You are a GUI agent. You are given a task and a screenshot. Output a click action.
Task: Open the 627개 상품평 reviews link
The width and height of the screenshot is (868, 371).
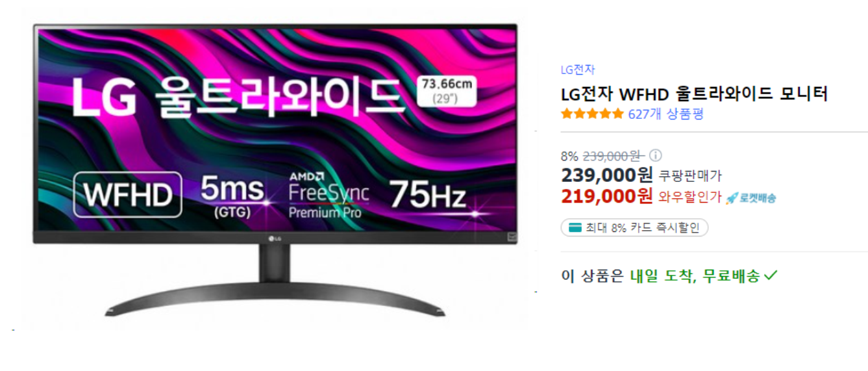(x=665, y=114)
